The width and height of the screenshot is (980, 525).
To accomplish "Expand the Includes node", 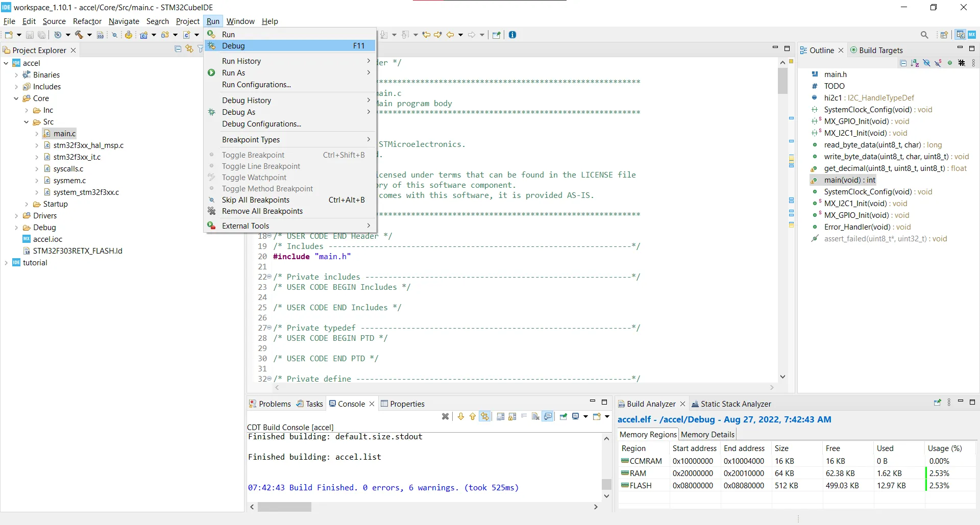I will coord(16,87).
